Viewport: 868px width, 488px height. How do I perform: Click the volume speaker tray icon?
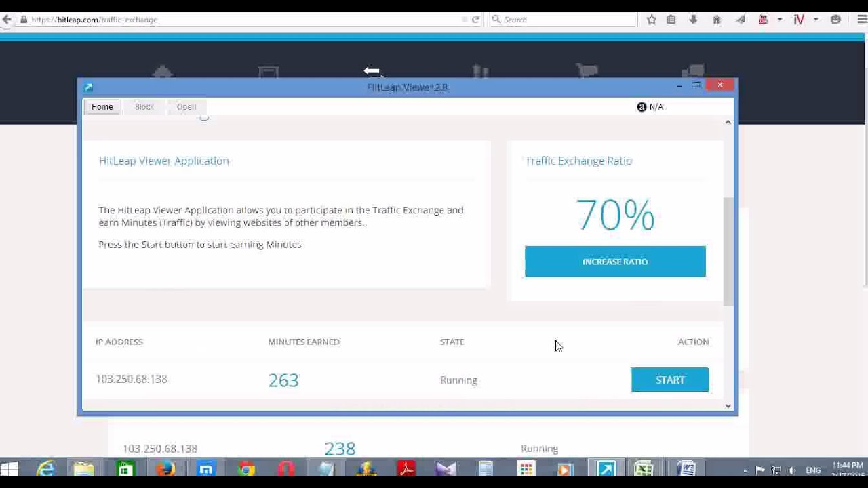791,470
